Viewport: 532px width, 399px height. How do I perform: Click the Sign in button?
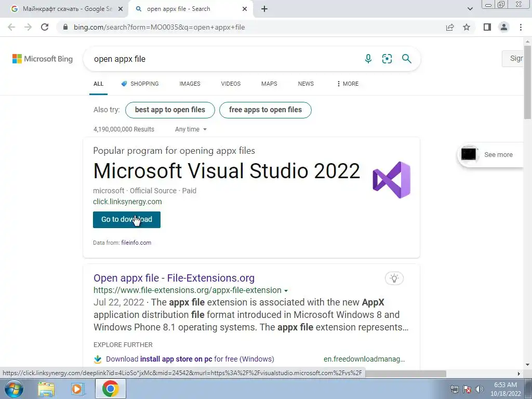(513, 58)
